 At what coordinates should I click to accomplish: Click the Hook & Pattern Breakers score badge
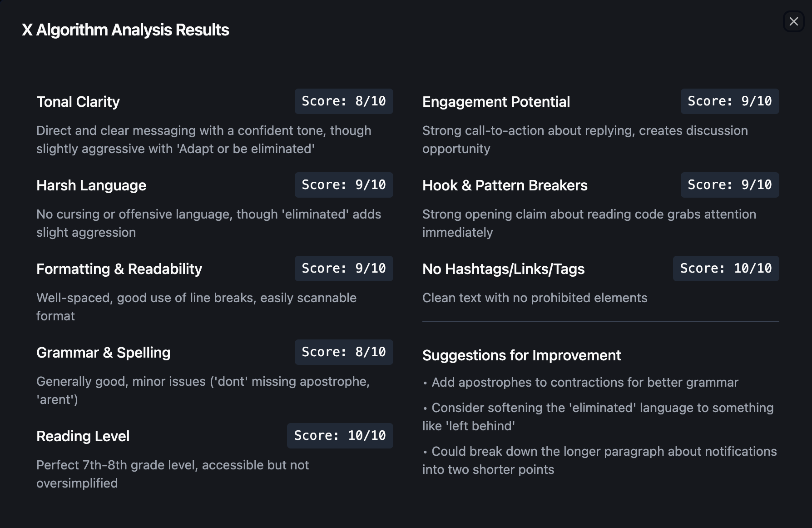click(729, 185)
